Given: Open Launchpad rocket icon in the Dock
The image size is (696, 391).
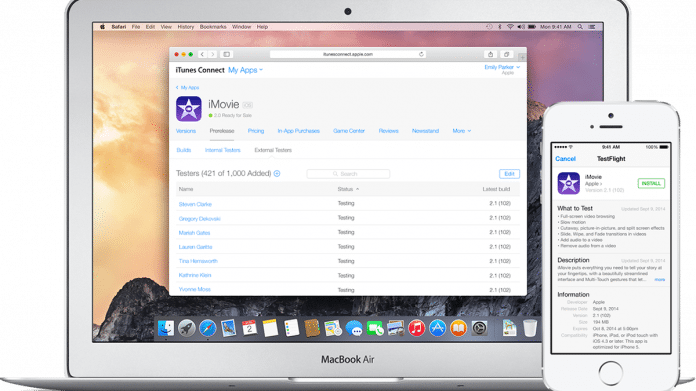Looking at the screenshot, I should click(186, 328).
